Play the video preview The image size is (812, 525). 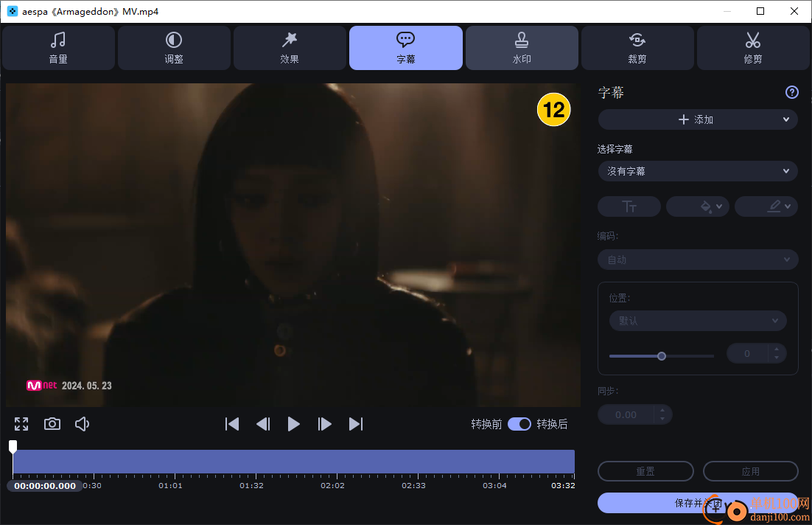pos(293,424)
